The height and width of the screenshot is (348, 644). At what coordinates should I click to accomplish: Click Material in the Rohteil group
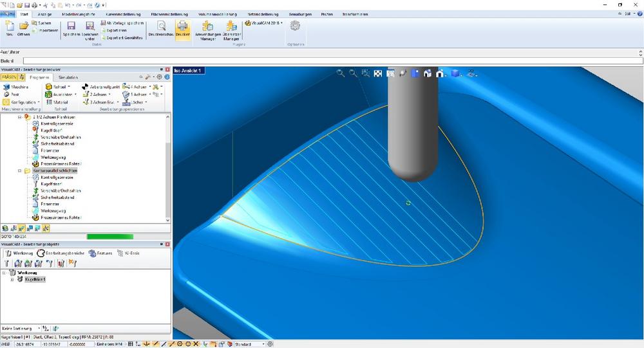coord(59,102)
